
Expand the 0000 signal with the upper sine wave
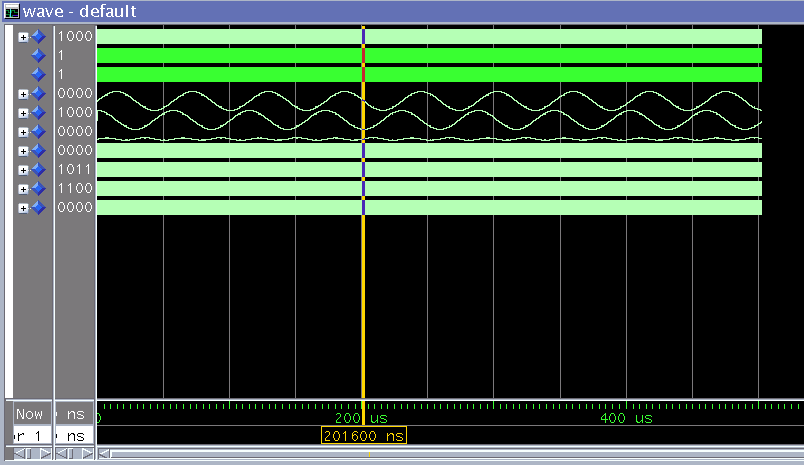tap(23, 94)
